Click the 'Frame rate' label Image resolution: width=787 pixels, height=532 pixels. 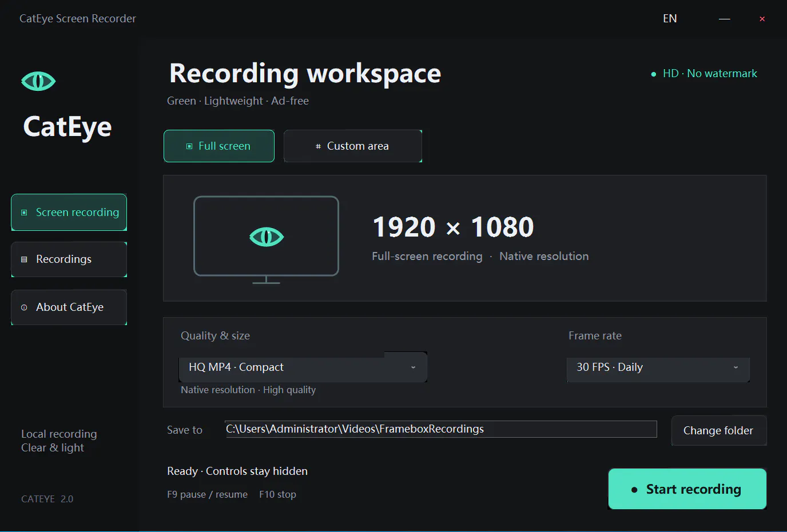point(595,336)
